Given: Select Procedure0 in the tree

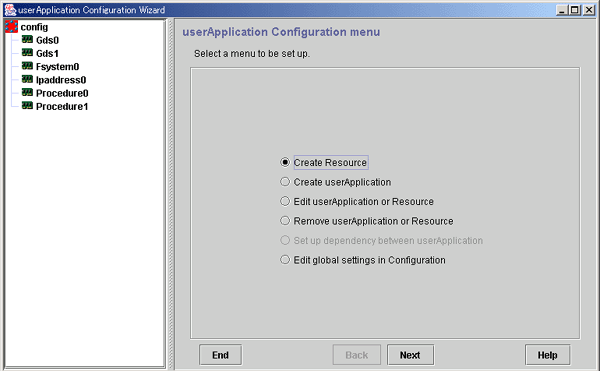Looking at the screenshot, I should coord(62,93).
